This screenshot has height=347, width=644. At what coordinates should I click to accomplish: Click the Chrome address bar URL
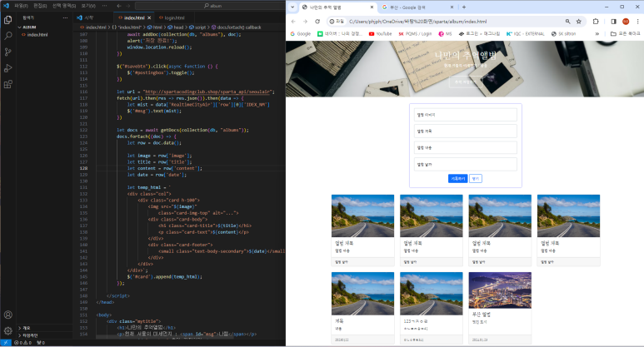[x=417, y=22]
